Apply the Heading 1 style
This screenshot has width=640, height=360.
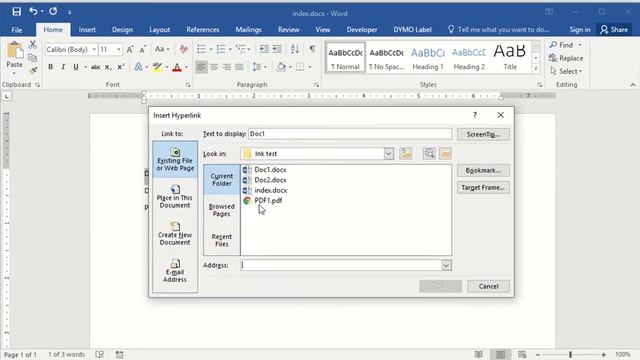point(428,58)
